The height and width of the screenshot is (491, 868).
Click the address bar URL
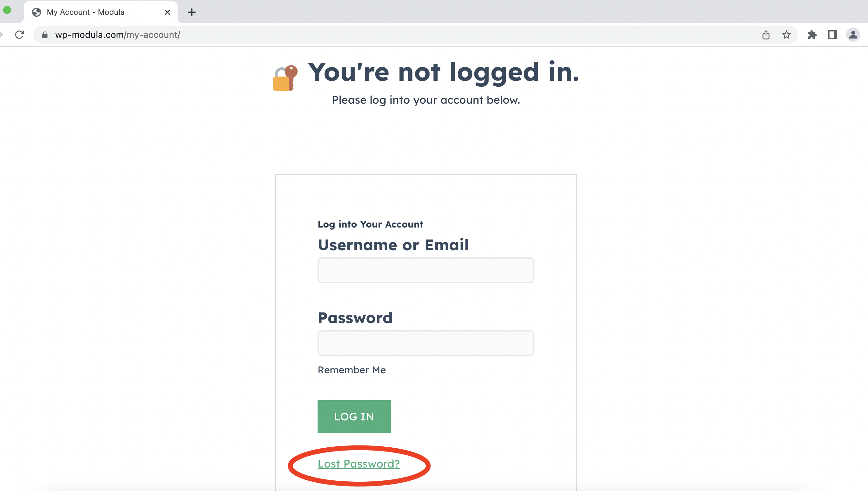pos(118,35)
